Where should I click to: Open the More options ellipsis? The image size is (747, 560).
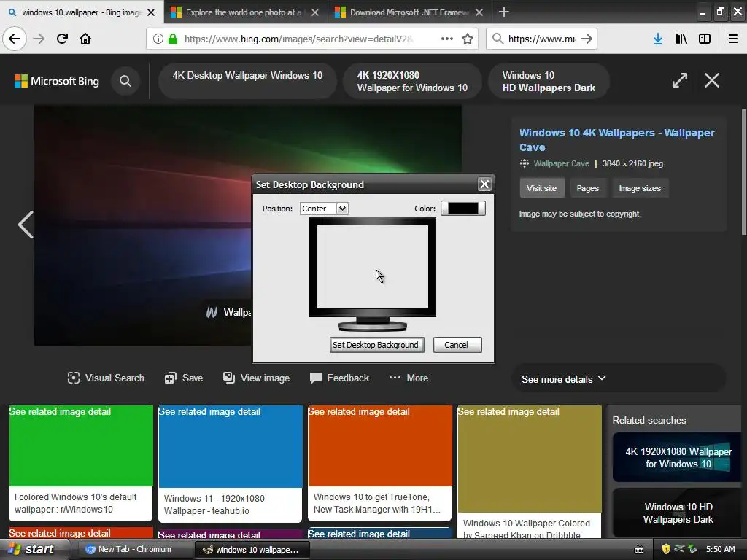pyautogui.click(x=409, y=378)
